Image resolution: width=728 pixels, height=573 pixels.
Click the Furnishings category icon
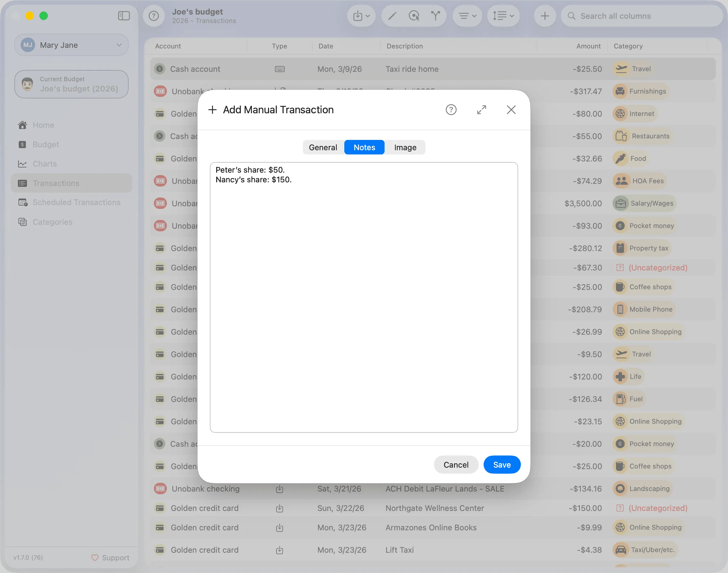pos(620,91)
